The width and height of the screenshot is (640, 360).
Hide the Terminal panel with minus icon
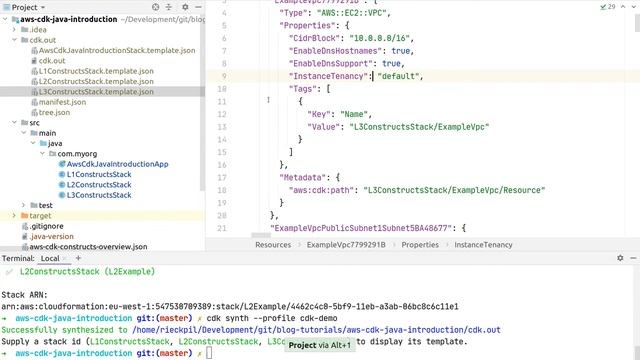click(x=633, y=258)
